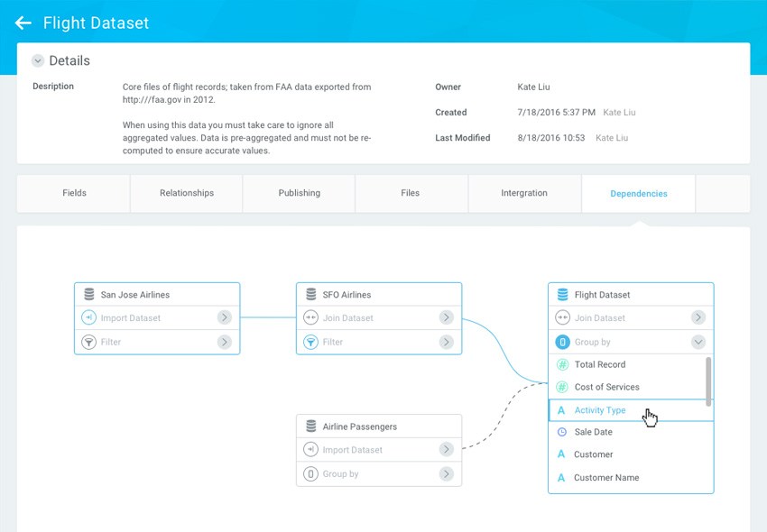The width and height of the screenshot is (767, 532).
Task: Click the Join Dataset icon in SFO Airlines
Action: (x=310, y=318)
